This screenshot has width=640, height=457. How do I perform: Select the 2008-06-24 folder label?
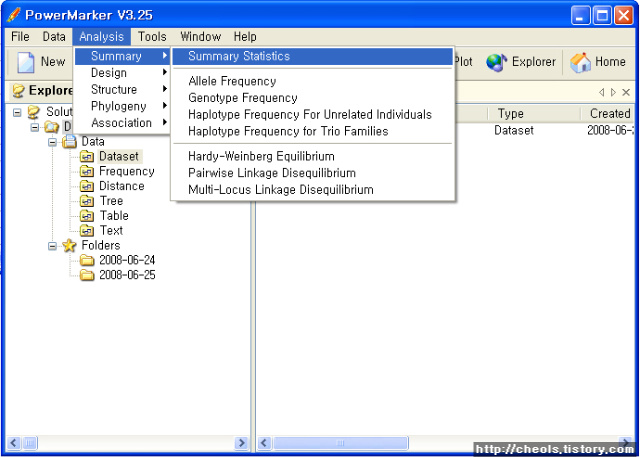[x=127, y=260]
